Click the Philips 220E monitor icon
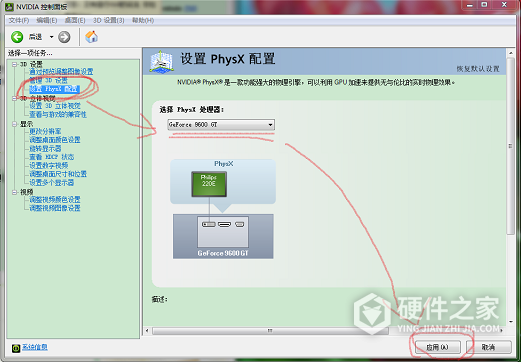This screenshot has width=521, height=362. (209, 184)
